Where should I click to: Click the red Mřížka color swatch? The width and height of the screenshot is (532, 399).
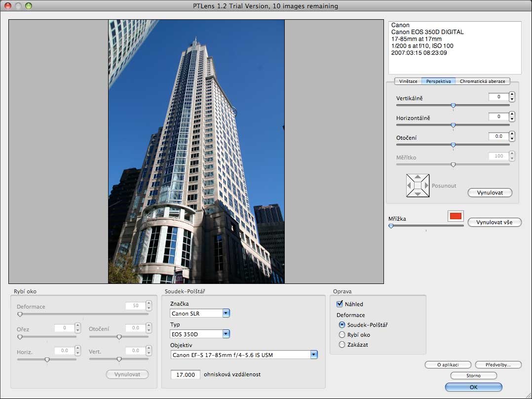pyautogui.click(x=456, y=216)
